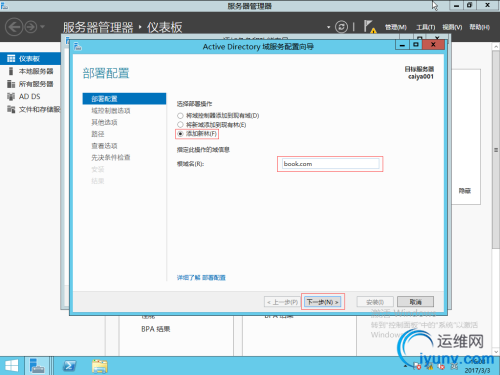Image resolution: width=500 pixels, height=375 pixels.
Task: Click the server icon beside 本地服务器
Action: click(x=11, y=71)
